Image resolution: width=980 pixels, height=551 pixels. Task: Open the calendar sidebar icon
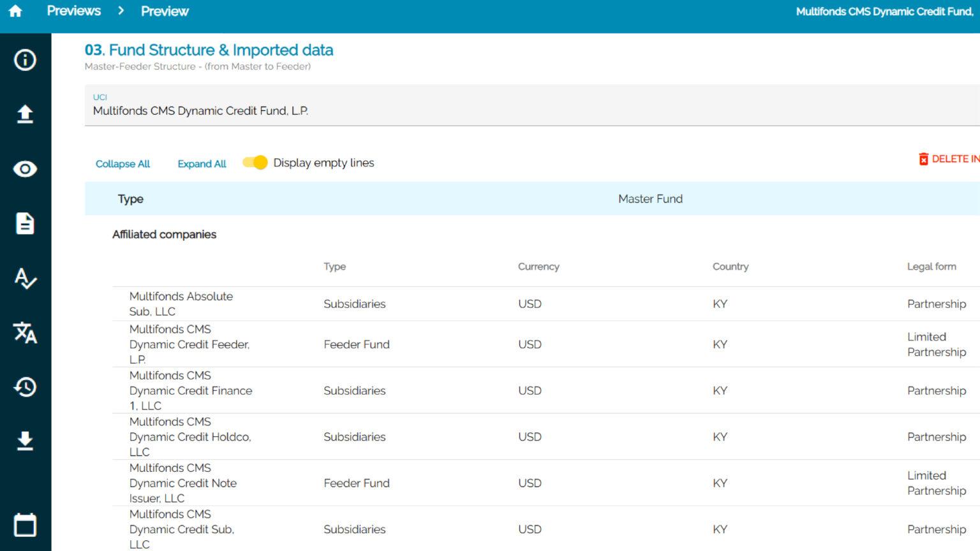click(x=25, y=525)
